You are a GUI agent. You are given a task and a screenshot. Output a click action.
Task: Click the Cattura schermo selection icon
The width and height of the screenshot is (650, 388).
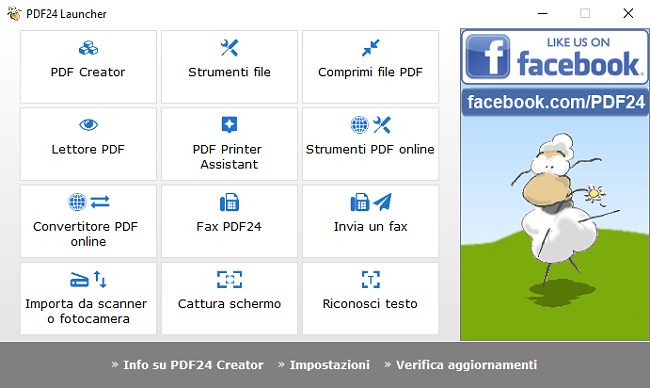(x=229, y=279)
